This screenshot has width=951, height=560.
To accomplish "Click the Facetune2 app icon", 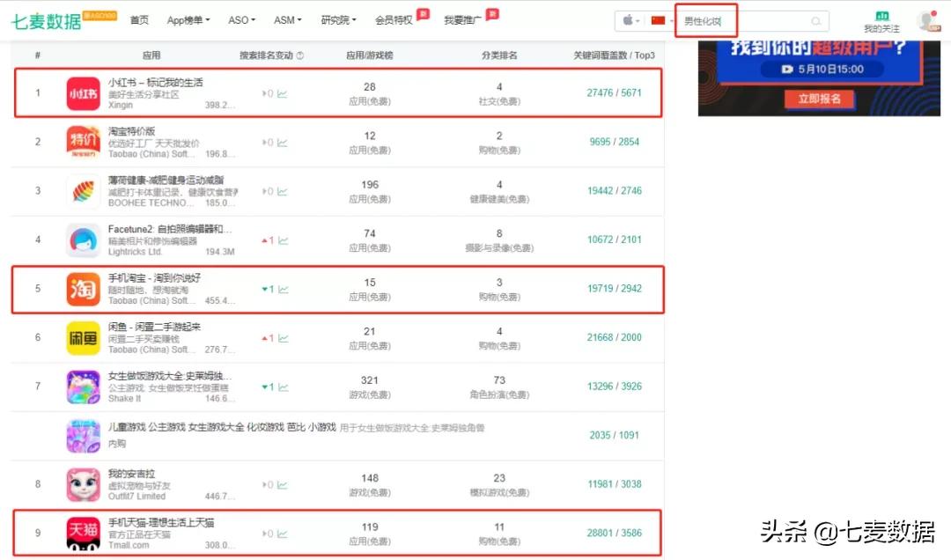I will pyautogui.click(x=82, y=239).
